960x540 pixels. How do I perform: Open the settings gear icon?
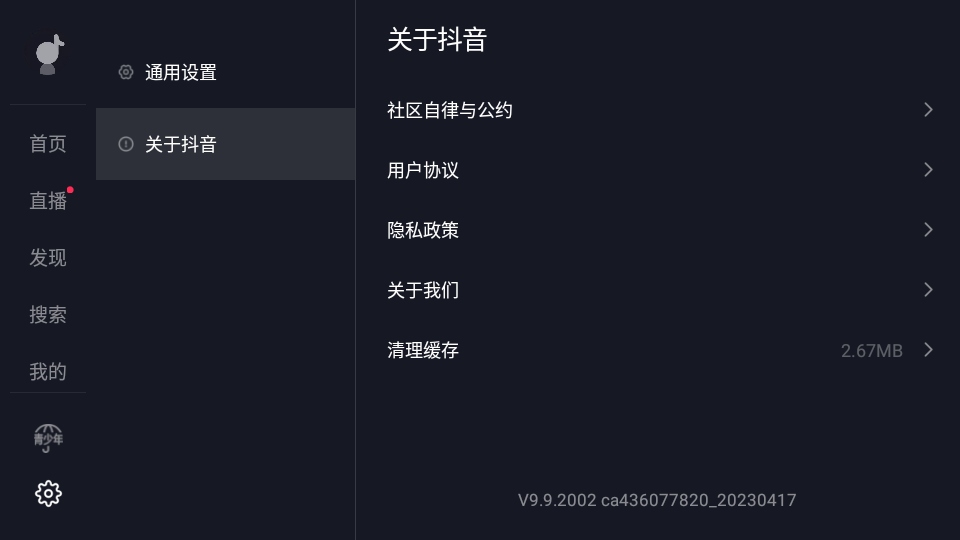(x=48, y=493)
